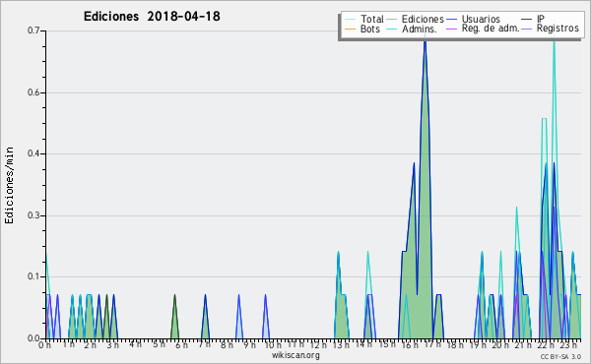This screenshot has height=364, width=591.
Task: Click the tallest green peak near 17 h
Action: [425, 40]
